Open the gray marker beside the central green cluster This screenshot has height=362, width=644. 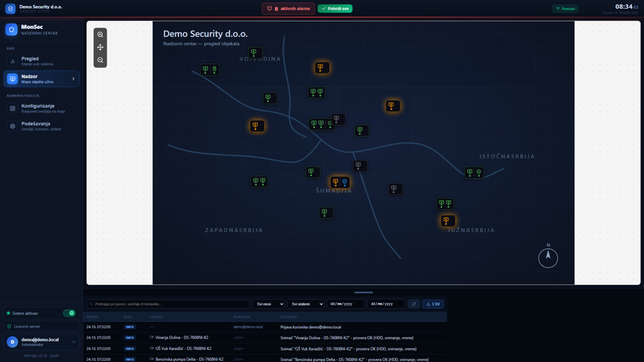[x=338, y=119]
